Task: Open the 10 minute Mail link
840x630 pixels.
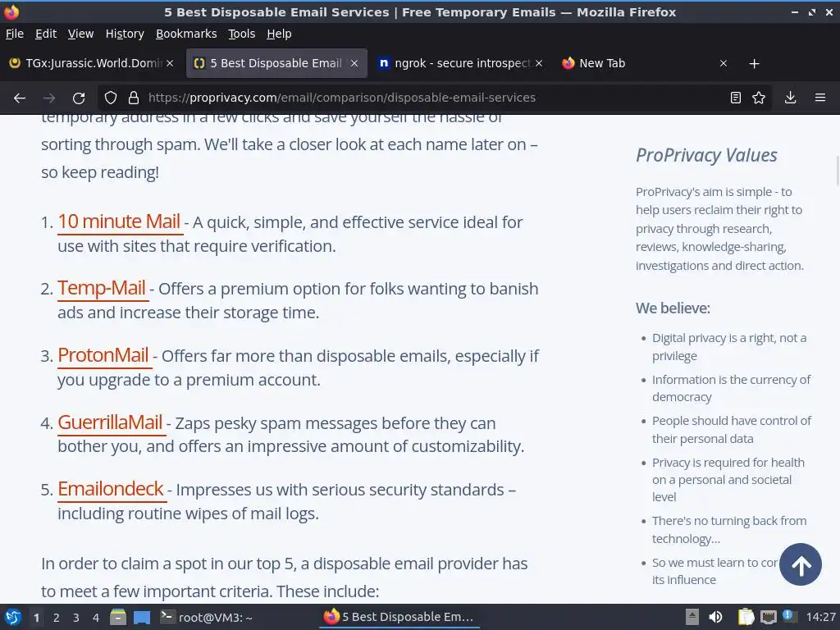Action: point(119,221)
